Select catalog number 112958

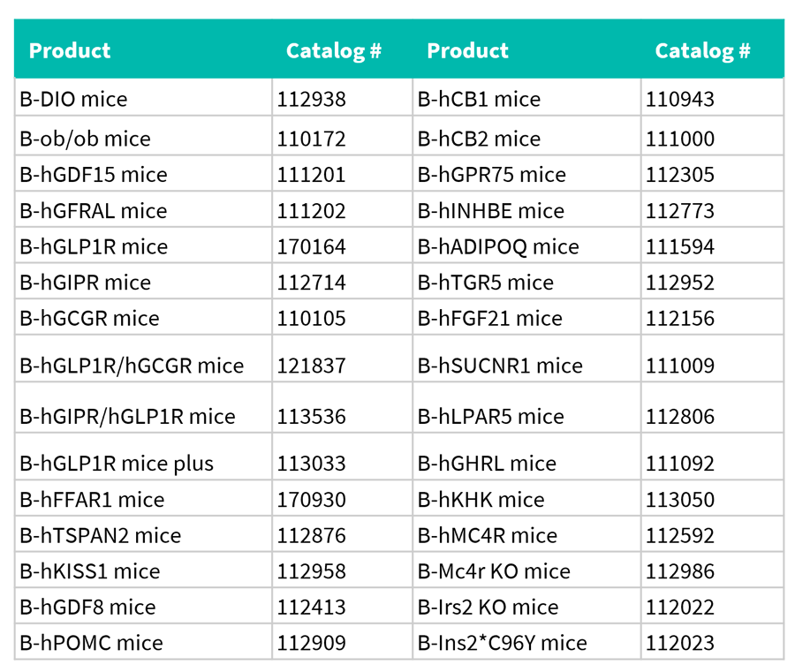(311, 571)
